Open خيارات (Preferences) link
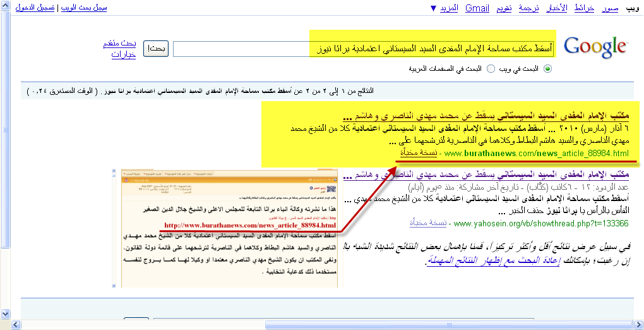Viewport: 644px width, 330px height. (124, 55)
